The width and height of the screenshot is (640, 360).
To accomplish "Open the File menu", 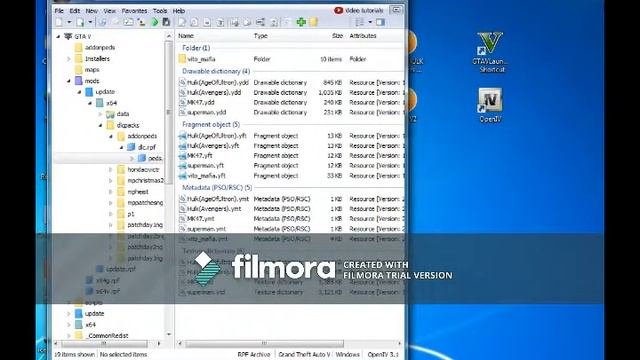I will 59,11.
